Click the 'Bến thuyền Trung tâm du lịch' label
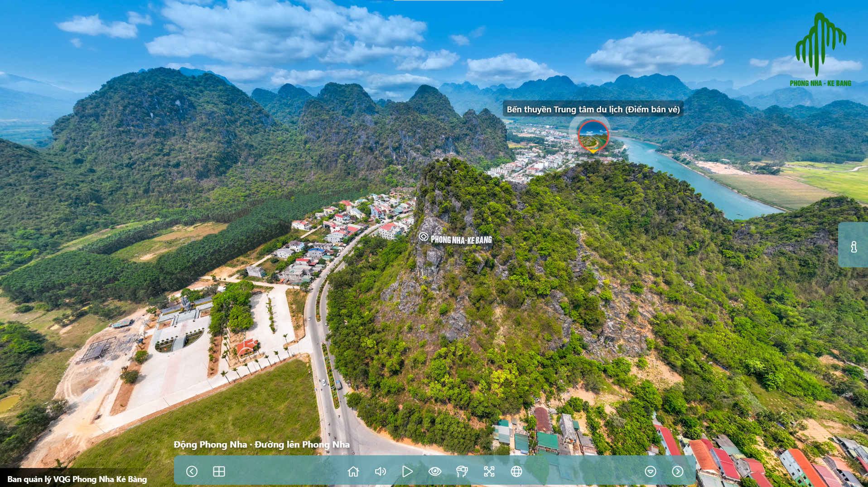Image resolution: width=868 pixels, height=487 pixels. pos(593,109)
